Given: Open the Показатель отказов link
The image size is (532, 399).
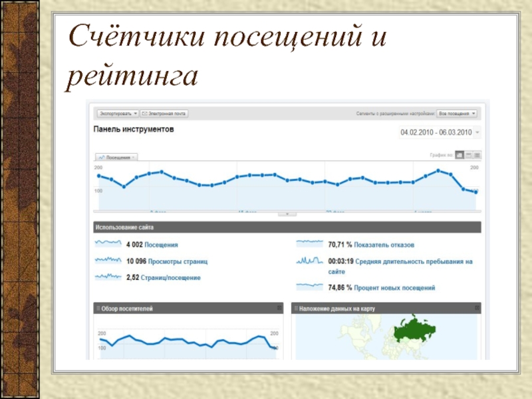Looking at the screenshot, I should pyautogui.click(x=384, y=245).
